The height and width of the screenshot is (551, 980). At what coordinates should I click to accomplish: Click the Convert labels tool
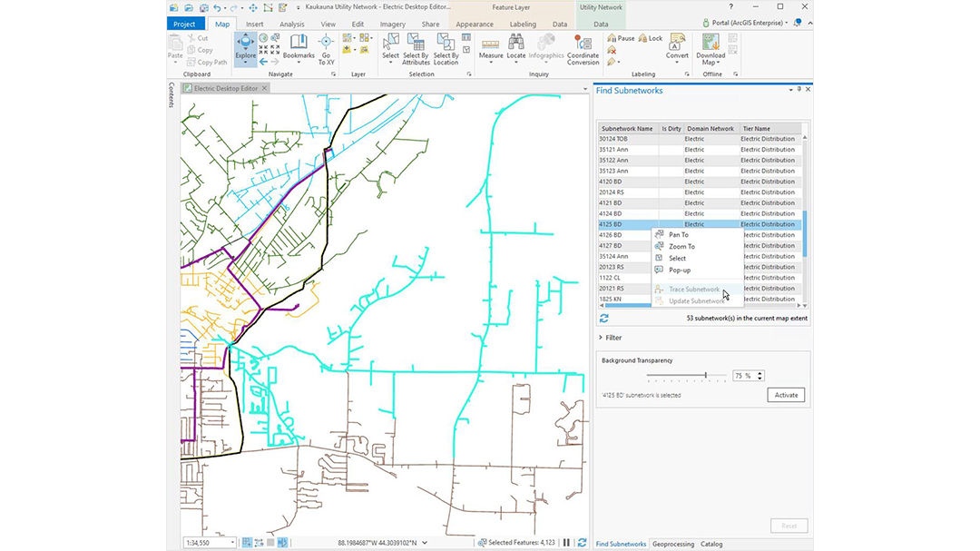[676, 48]
